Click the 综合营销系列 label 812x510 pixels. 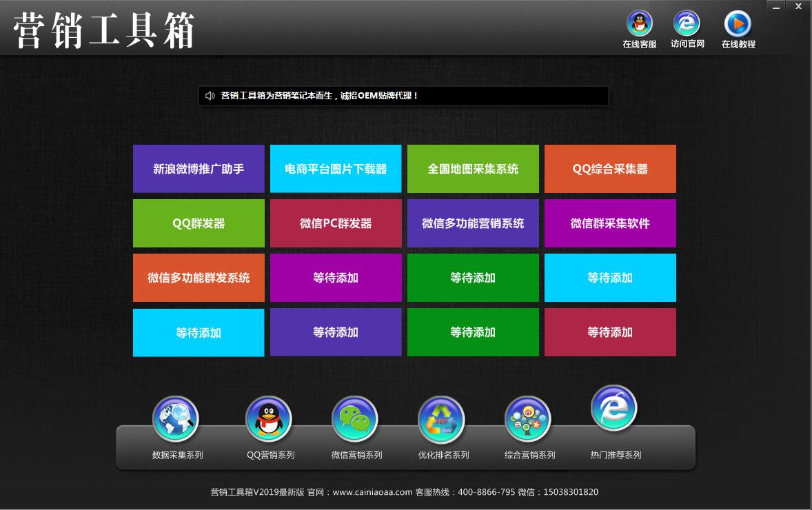tap(530, 455)
